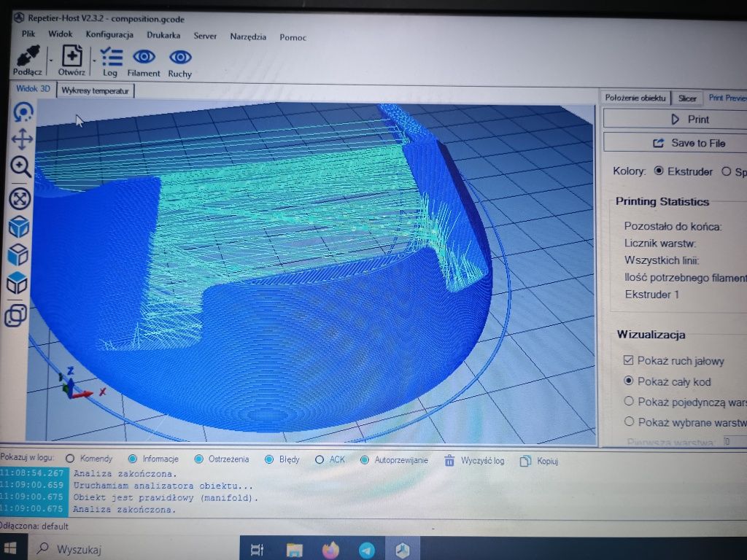The height and width of the screenshot is (560, 747).
Task: Toggle the Log panel icon
Action: click(x=111, y=57)
